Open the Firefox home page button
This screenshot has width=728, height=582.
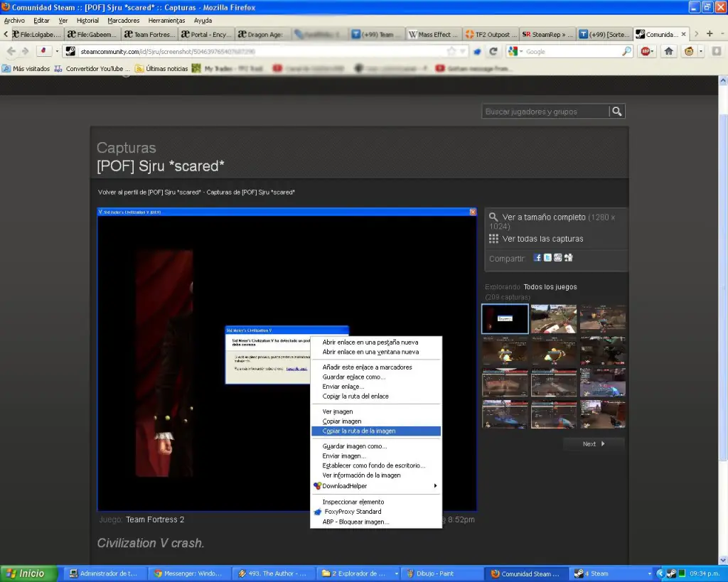point(668,51)
